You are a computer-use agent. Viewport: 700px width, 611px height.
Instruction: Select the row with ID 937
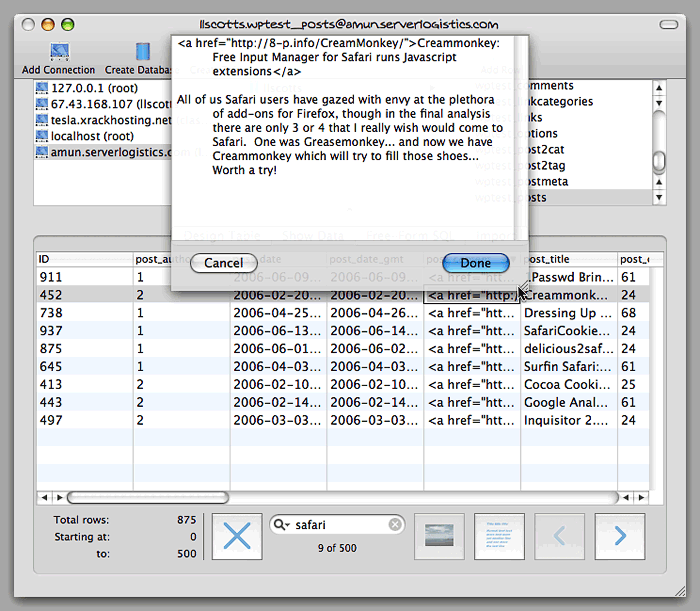click(343, 331)
